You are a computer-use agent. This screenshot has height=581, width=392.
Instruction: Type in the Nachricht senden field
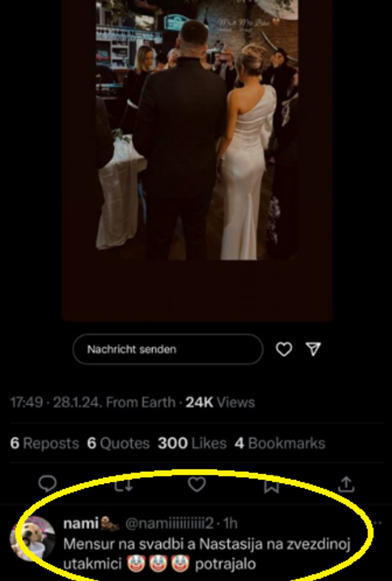click(x=167, y=349)
